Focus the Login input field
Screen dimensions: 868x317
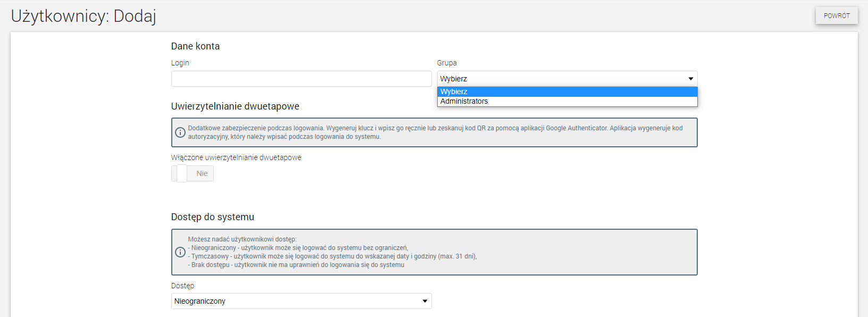point(301,79)
